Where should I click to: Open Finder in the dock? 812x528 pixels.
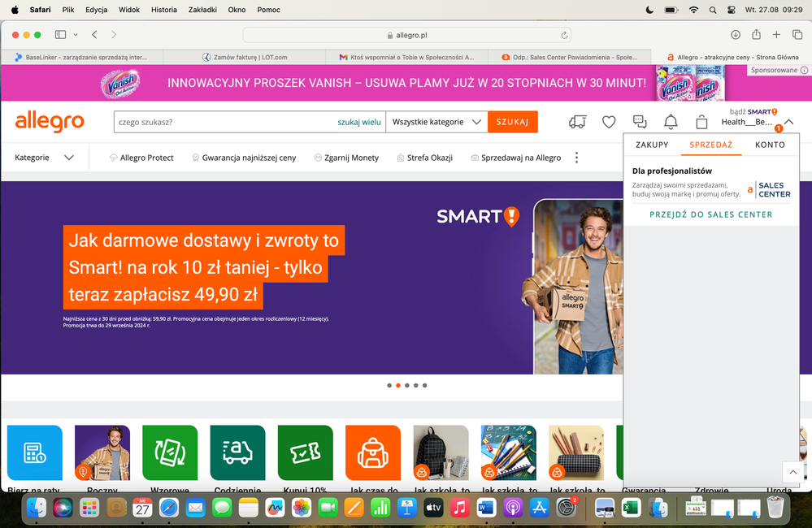37,508
